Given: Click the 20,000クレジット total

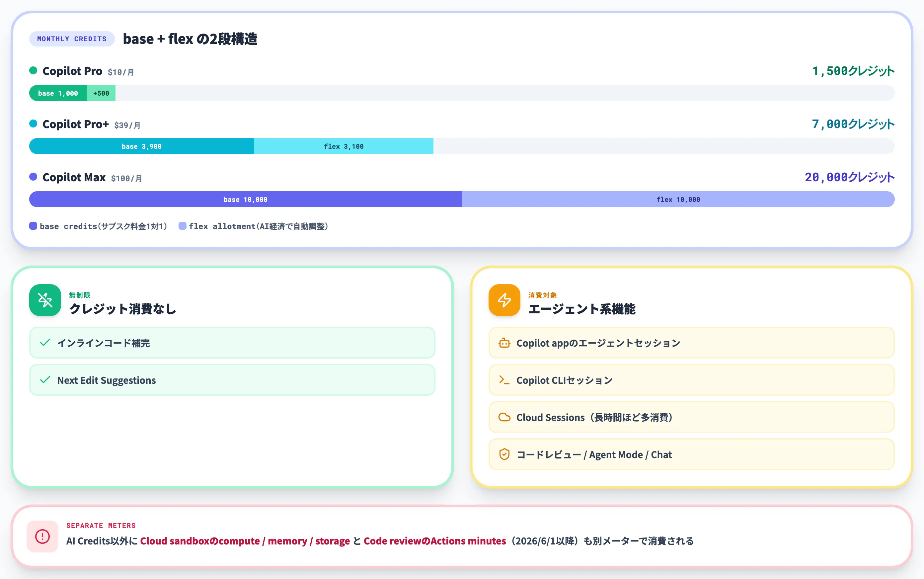Looking at the screenshot, I should 849,177.
